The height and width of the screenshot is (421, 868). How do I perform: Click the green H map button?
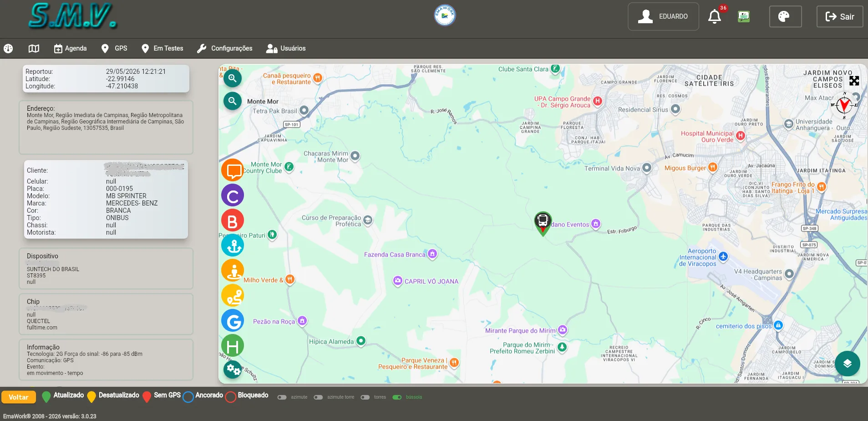point(233,346)
